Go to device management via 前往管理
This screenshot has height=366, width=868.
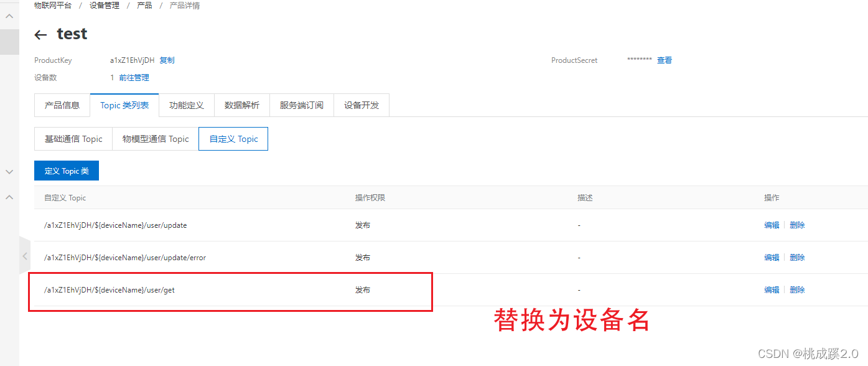click(134, 78)
